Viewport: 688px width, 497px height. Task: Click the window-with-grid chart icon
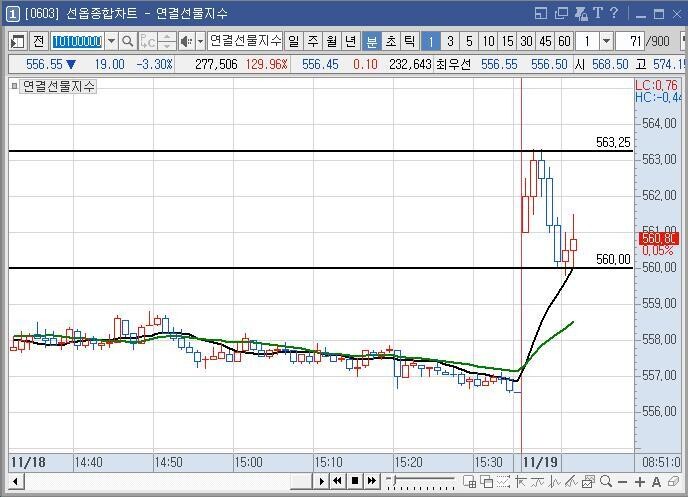coord(469,482)
